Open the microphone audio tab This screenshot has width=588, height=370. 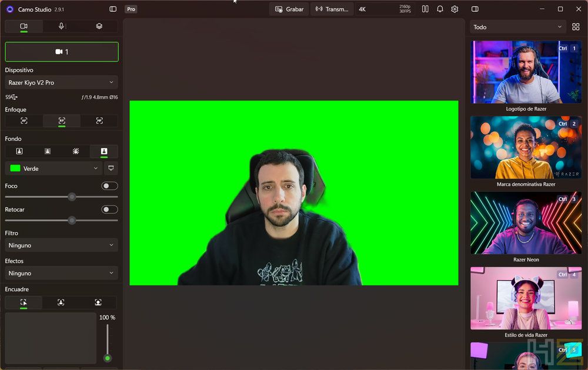62,26
